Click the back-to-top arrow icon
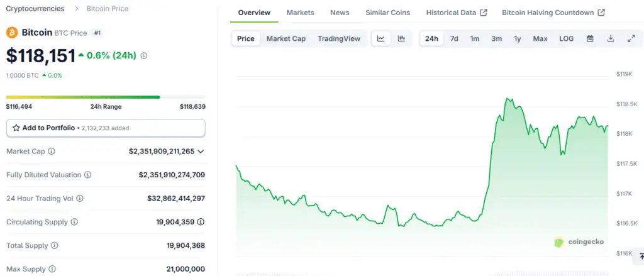The height and width of the screenshot is (276, 644). click(642, 257)
